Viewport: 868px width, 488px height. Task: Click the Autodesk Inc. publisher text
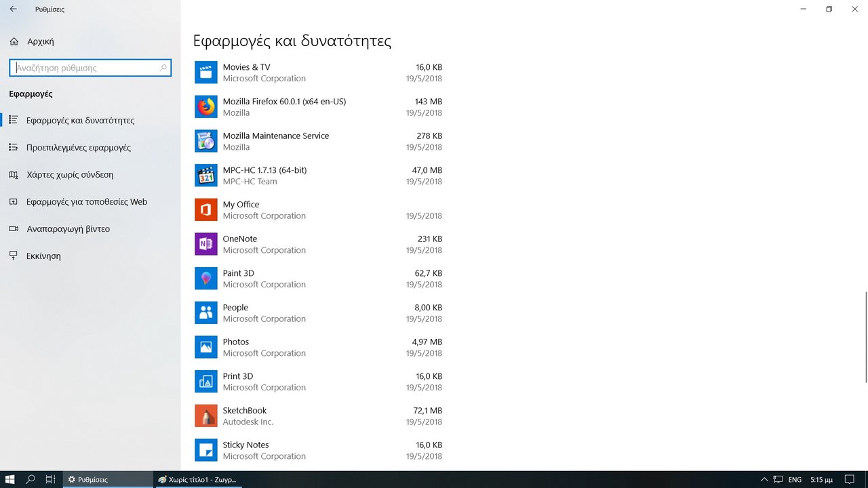click(x=248, y=422)
